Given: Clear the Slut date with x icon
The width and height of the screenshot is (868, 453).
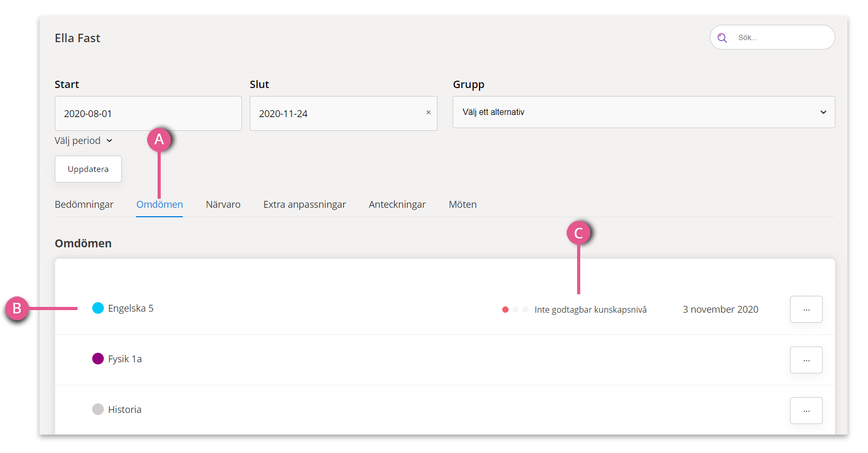Looking at the screenshot, I should (428, 112).
